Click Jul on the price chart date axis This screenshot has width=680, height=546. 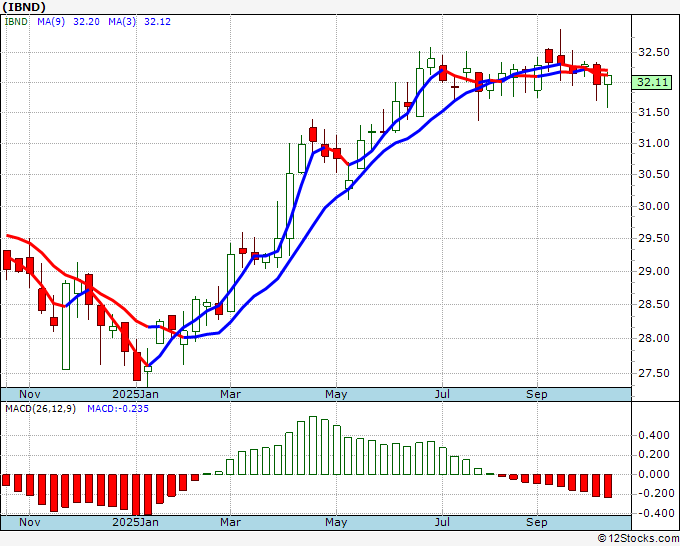[442, 394]
